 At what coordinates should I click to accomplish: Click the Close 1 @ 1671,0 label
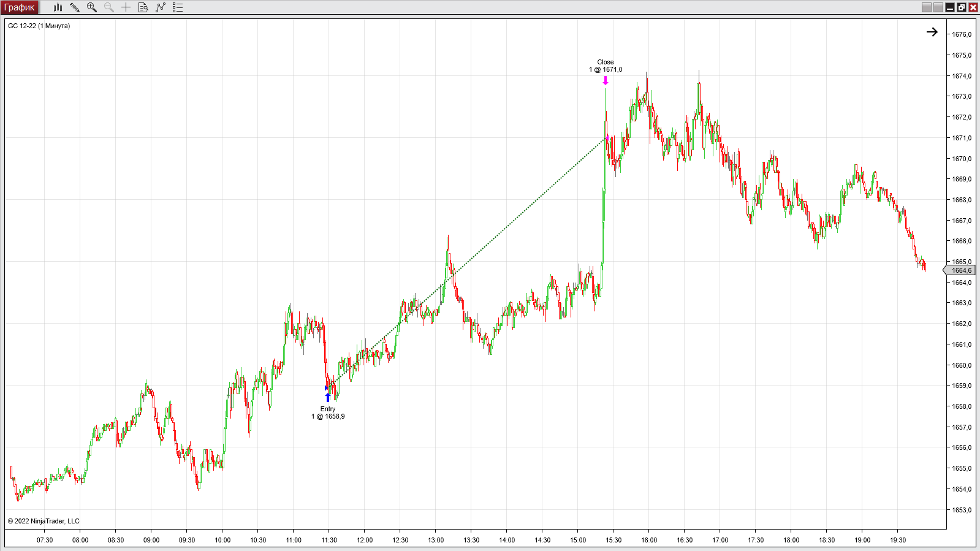(606, 66)
